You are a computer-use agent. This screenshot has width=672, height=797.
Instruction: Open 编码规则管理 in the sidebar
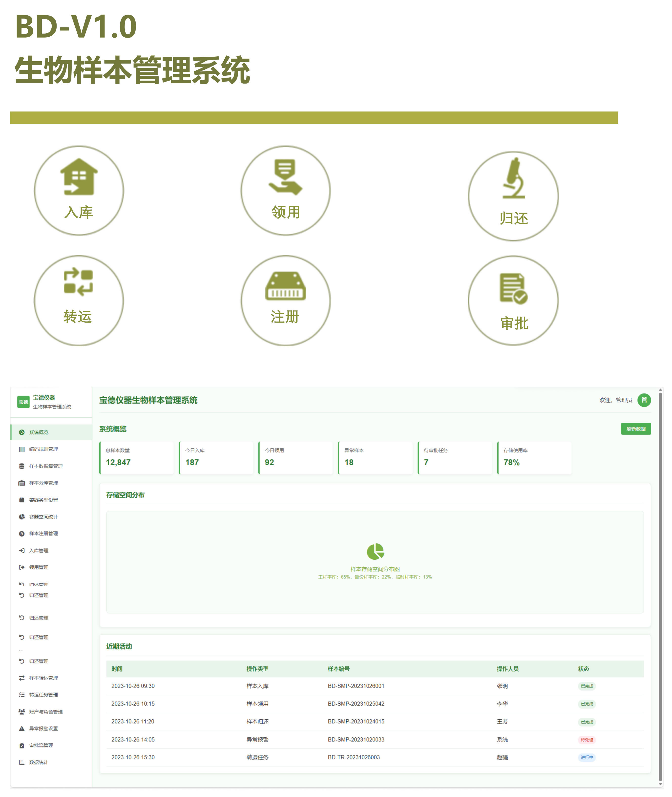click(x=43, y=449)
